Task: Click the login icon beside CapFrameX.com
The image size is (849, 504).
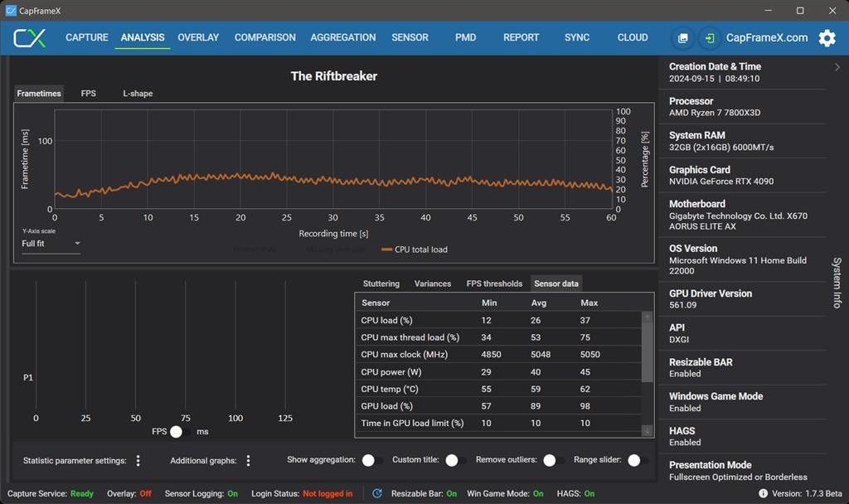Action: click(x=710, y=38)
